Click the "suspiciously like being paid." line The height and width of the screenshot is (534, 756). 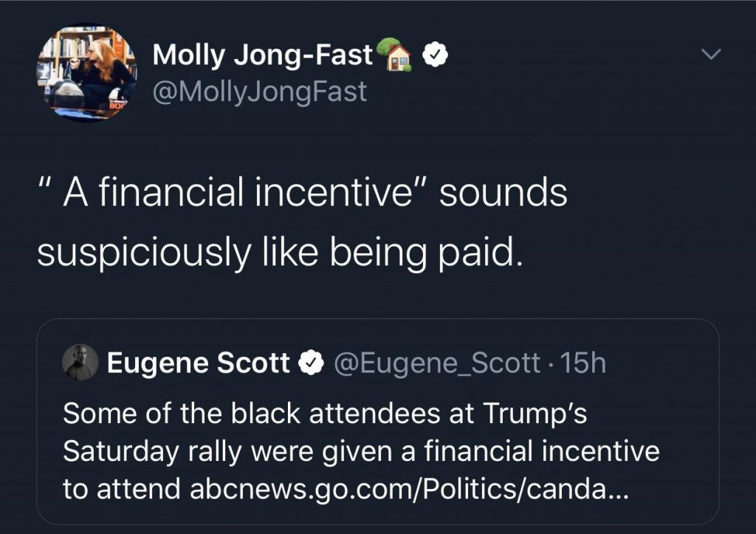click(x=280, y=252)
